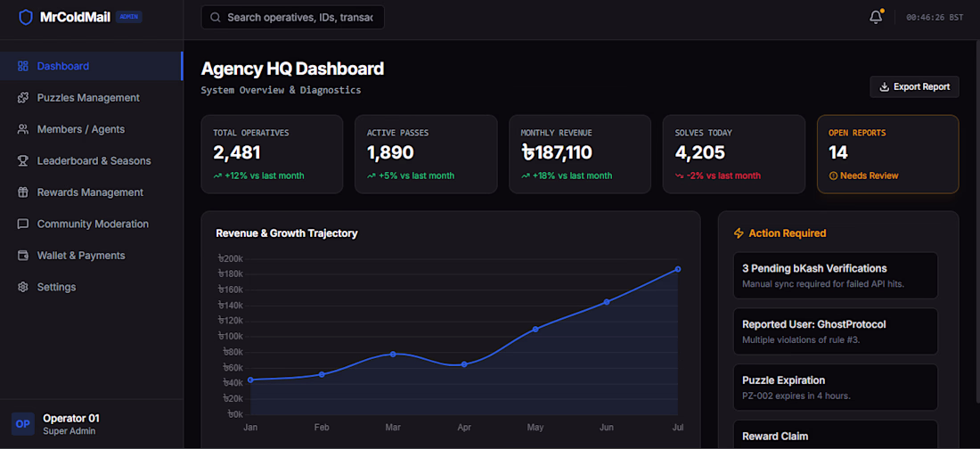Open the notifications bell icon

(876, 18)
